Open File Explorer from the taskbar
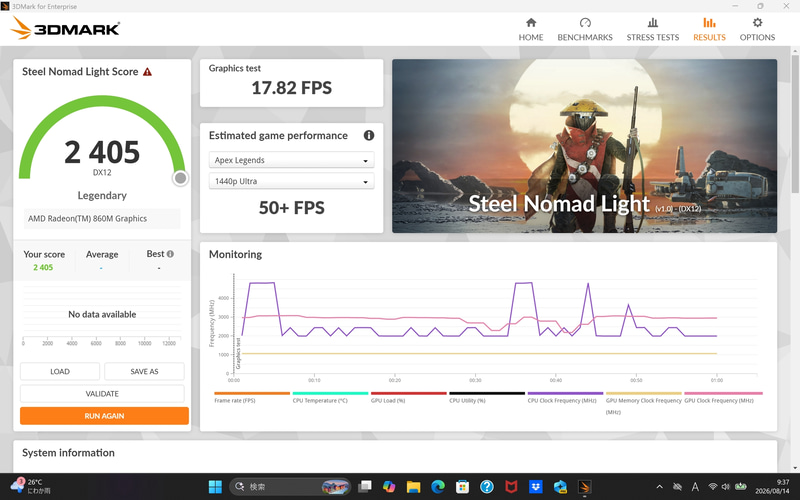 [x=413, y=487]
